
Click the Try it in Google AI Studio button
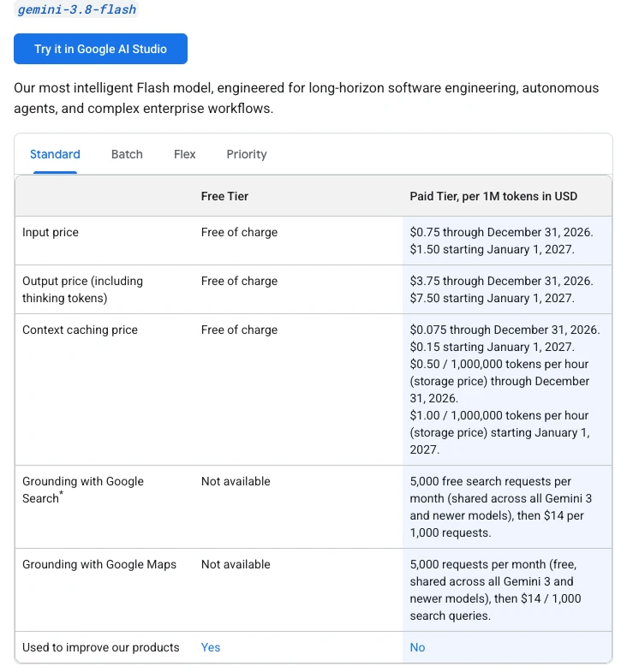coord(100,49)
